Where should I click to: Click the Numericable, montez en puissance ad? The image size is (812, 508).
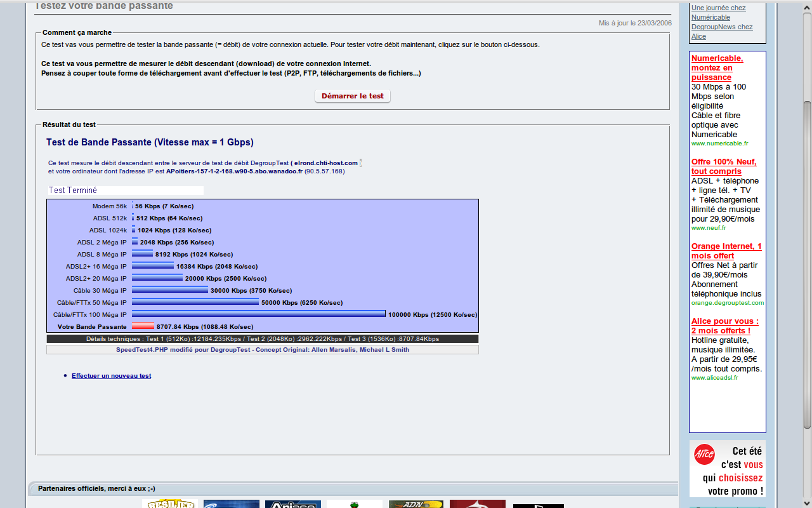click(x=717, y=67)
